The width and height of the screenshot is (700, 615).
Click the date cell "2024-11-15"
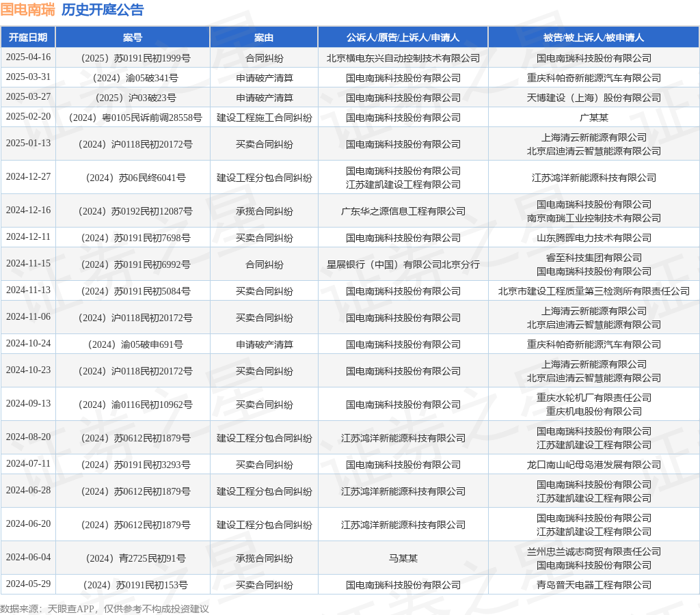point(28,264)
